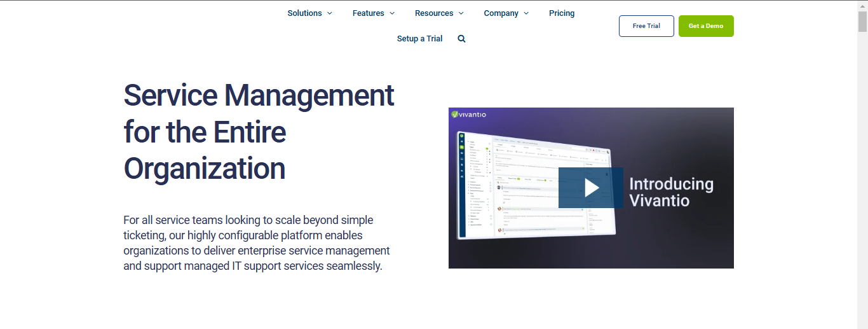Click the Free Trial button
Image resolution: width=868 pixels, height=329 pixels.
[x=646, y=26]
